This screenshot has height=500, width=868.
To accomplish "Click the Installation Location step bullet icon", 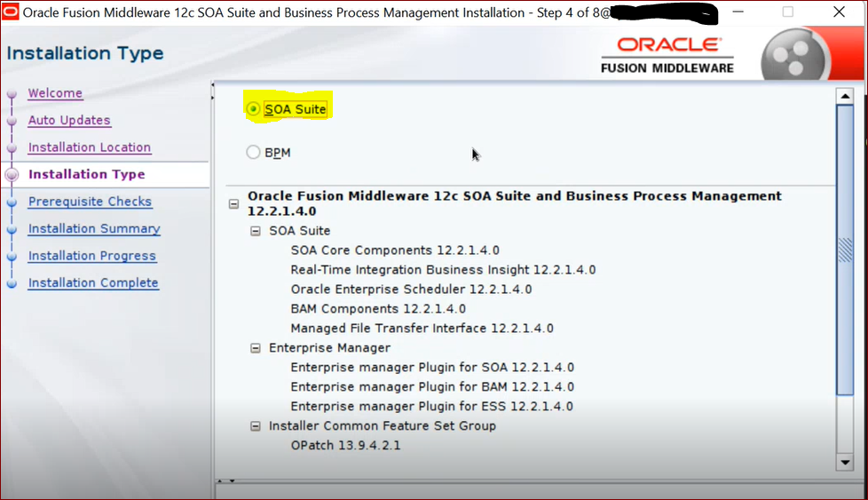I will [12, 148].
